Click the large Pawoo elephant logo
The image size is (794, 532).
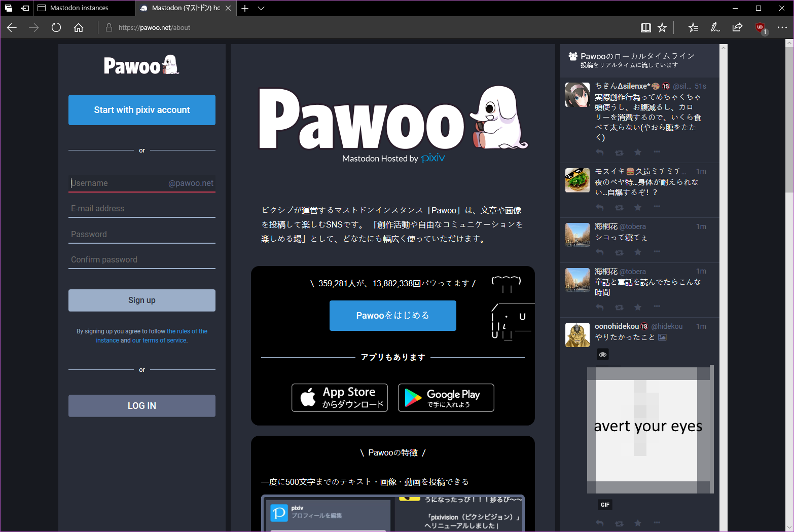tap(393, 119)
